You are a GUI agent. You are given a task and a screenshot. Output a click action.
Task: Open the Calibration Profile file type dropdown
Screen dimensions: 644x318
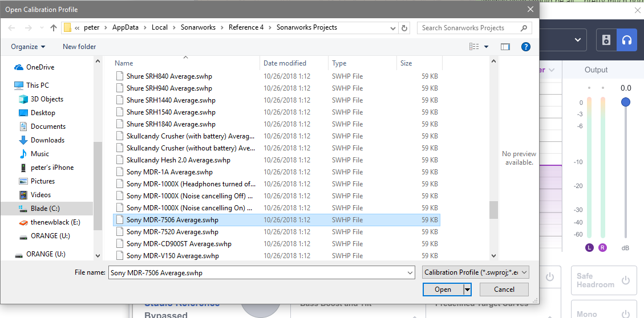coord(476,272)
